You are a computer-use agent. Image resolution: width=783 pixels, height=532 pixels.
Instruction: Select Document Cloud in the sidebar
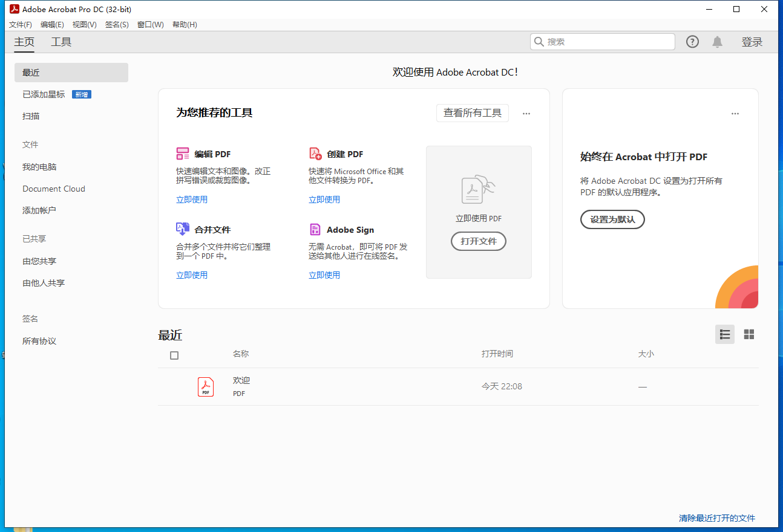click(x=54, y=189)
